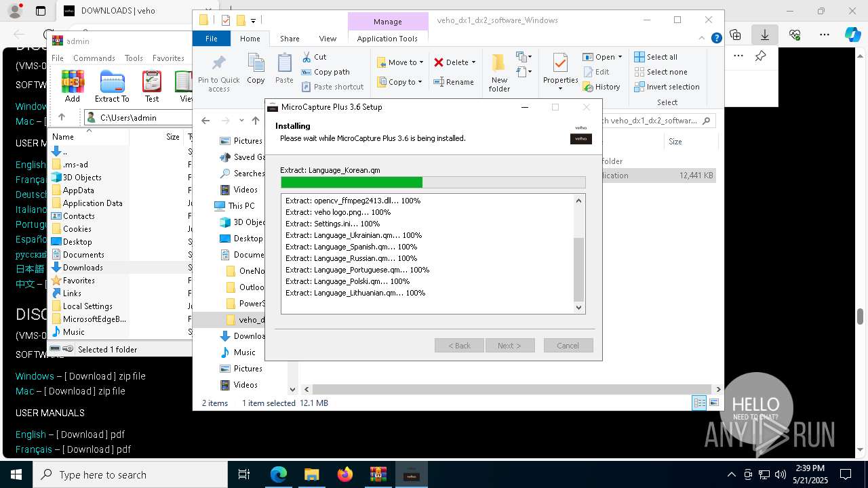Open the Application Tools tab

pyautogui.click(x=387, y=39)
